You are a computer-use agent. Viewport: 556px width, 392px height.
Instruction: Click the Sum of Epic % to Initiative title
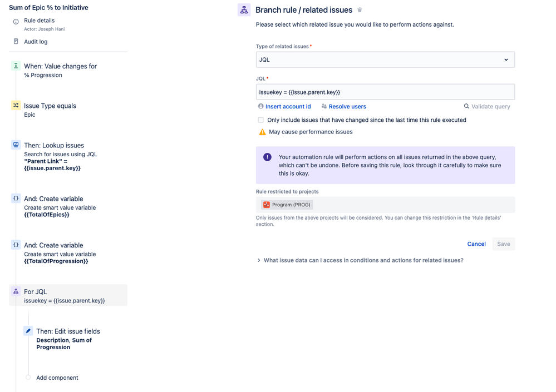tap(48, 7)
